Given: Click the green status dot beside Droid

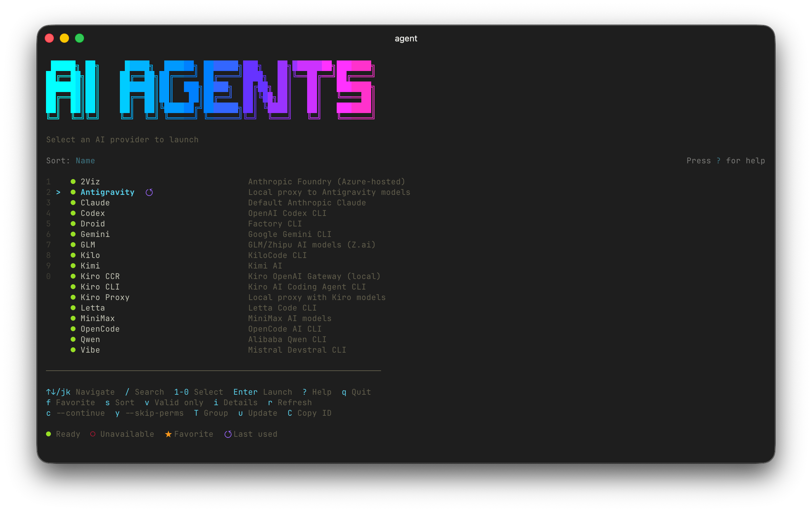Looking at the screenshot, I should coord(73,223).
